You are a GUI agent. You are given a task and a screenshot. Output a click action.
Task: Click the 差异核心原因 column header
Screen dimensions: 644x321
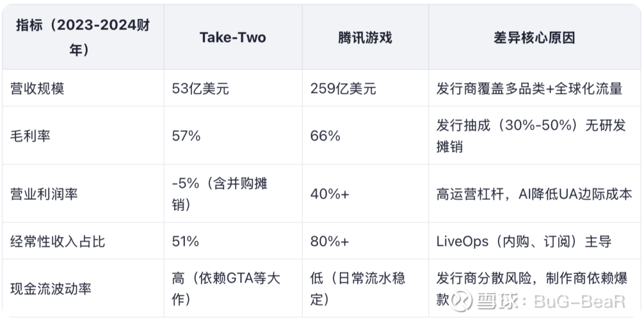[x=534, y=38]
